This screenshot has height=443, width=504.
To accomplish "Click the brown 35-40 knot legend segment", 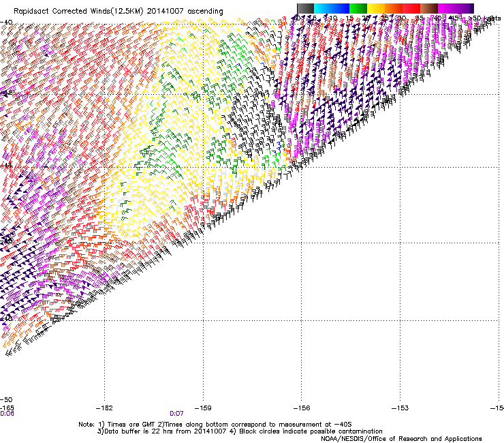I will (x=429, y=8).
